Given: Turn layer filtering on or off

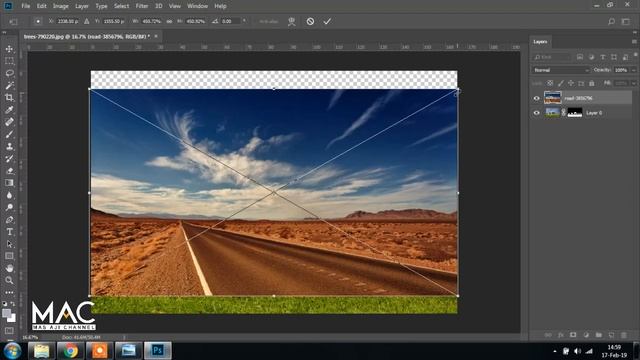Looking at the screenshot, I should pyautogui.click(x=636, y=55).
